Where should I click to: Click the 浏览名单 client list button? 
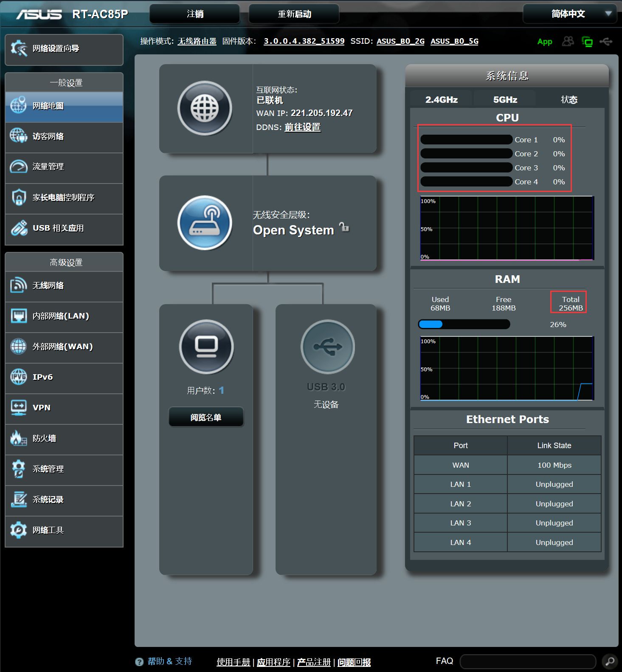[206, 417]
